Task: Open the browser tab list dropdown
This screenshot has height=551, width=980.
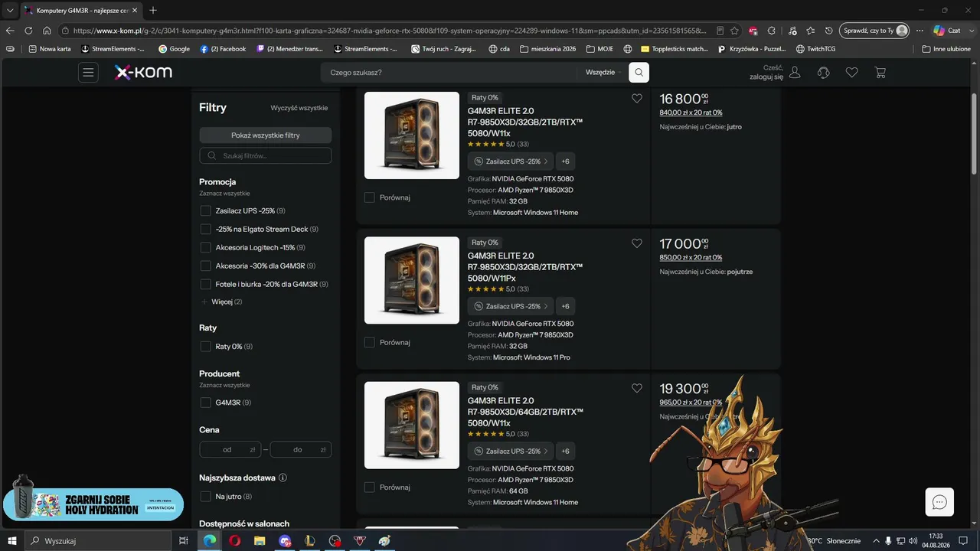Action: 10,10
